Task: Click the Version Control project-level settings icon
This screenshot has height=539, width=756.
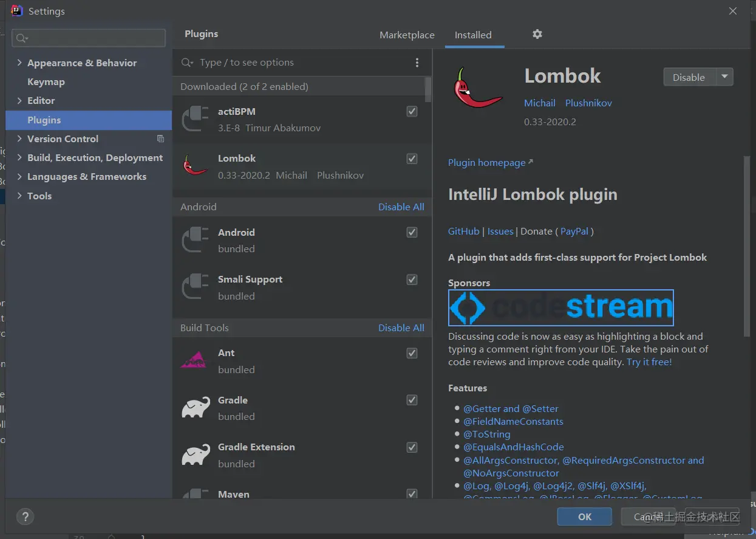Action: (x=160, y=139)
